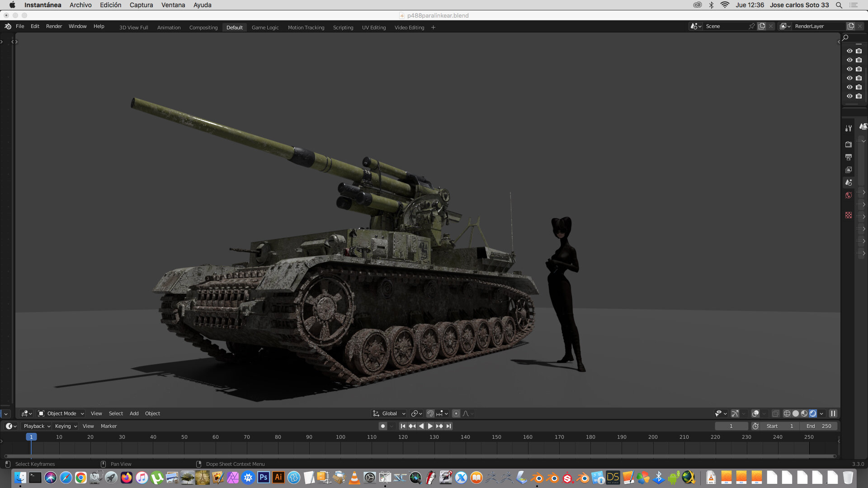Toggle X-ray view mode
Image resolution: width=868 pixels, height=488 pixels.
point(775,413)
